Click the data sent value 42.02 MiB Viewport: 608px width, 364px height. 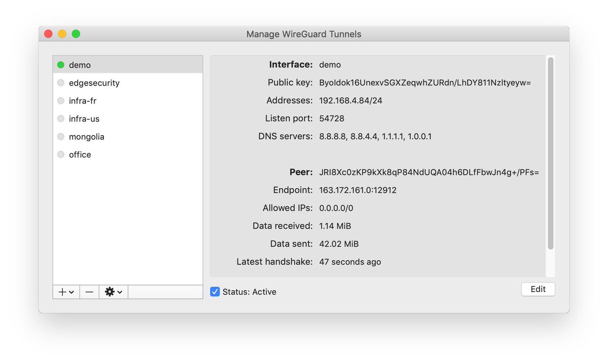tap(339, 244)
